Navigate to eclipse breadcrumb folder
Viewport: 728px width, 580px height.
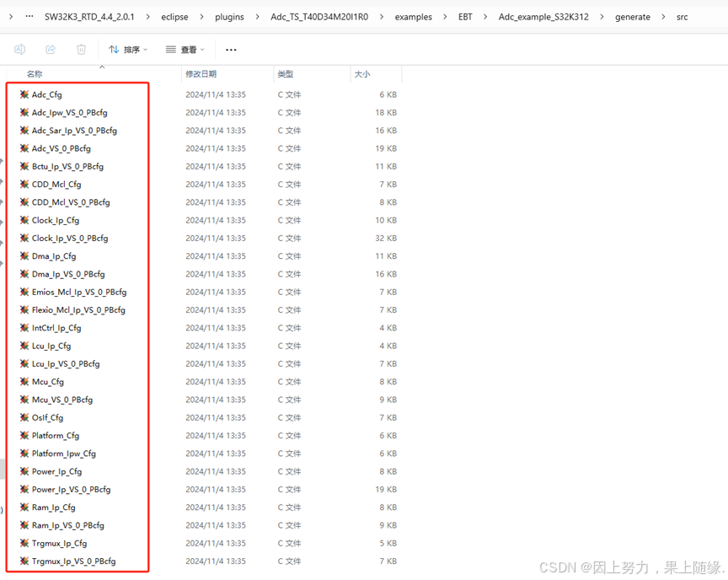point(174,17)
